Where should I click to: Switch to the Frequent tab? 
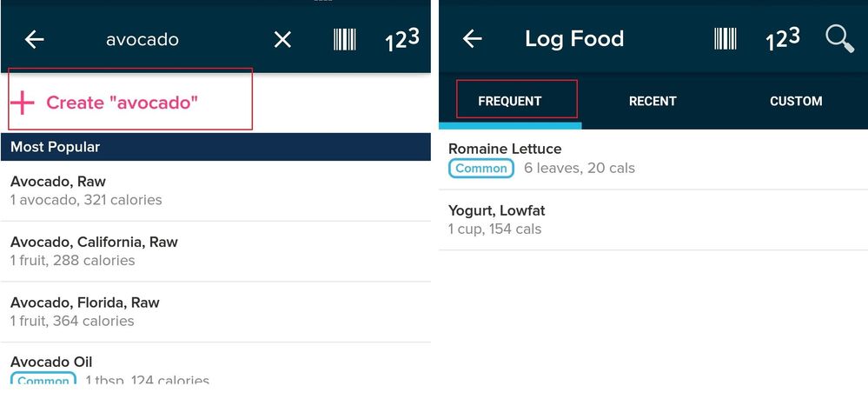tap(510, 101)
